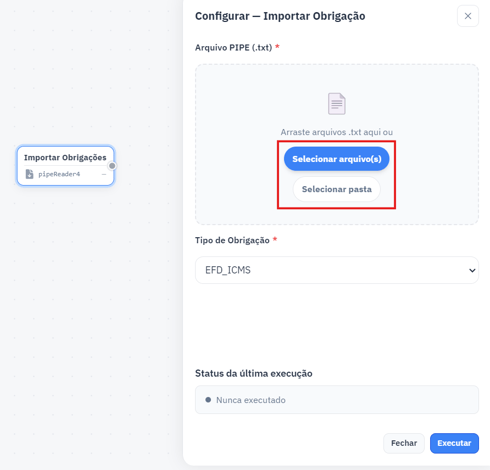Click the status dot next to Nunca executado

(208, 400)
